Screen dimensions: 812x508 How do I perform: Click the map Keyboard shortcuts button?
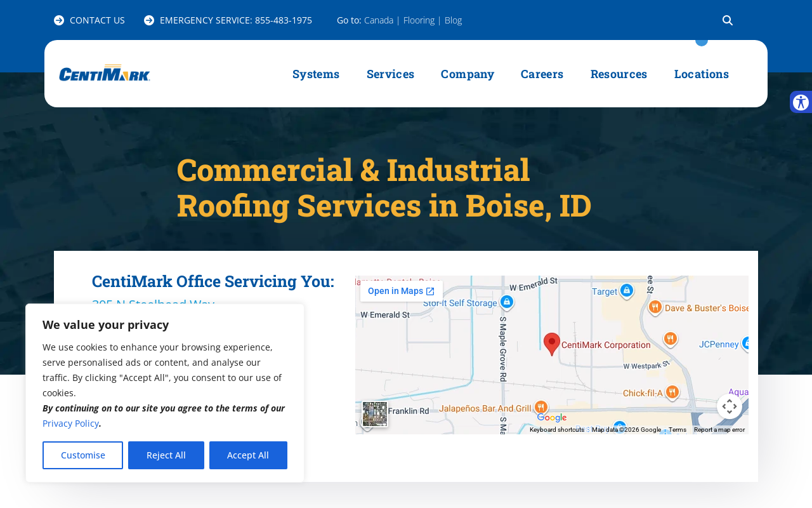point(557,430)
